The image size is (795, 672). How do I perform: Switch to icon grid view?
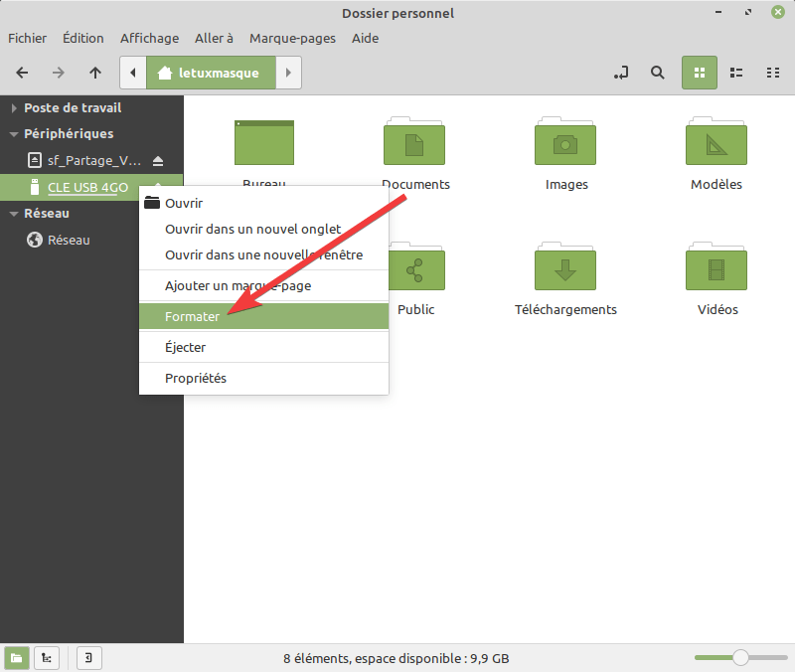(x=700, y=73)
